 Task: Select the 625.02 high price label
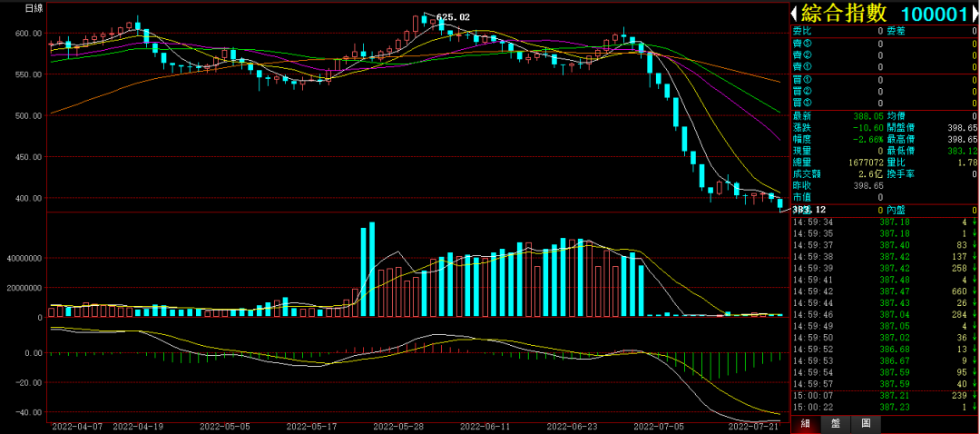(x=453, y=17)
